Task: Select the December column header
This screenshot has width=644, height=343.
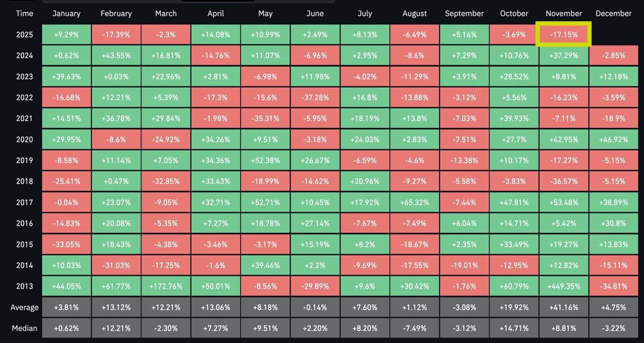Action: click(x=613, y=14)
